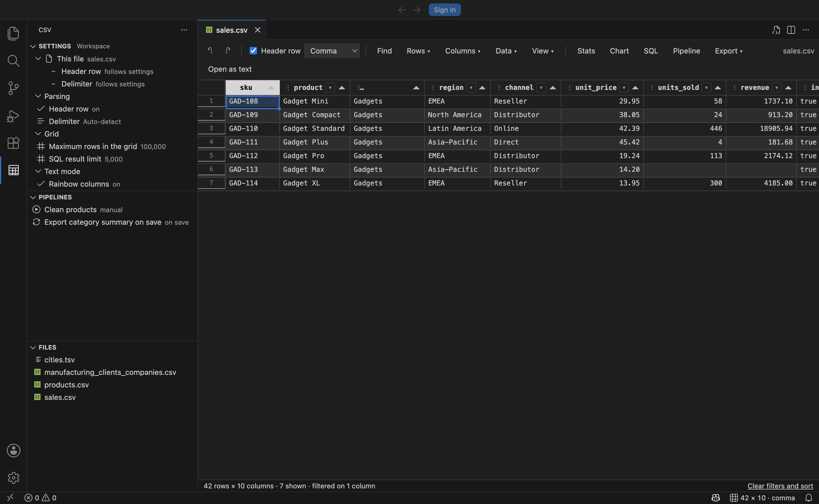Open the Explorer view in activity bar
The height and width of the screenshot is (504, 819).
tap(13, 33)
